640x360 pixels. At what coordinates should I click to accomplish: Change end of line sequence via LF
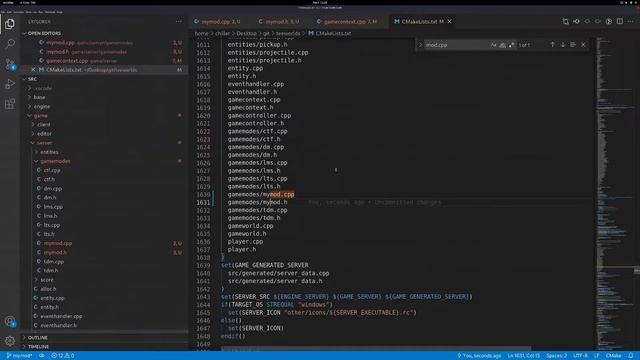(596, 356)
